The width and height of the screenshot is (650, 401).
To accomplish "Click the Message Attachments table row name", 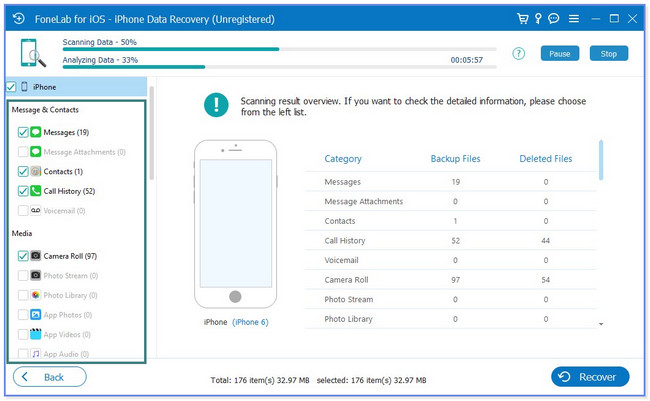I will [x=364, y=202].
